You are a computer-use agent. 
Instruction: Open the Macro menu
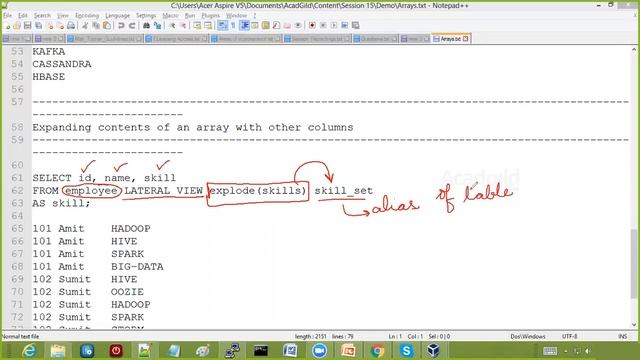170,16
